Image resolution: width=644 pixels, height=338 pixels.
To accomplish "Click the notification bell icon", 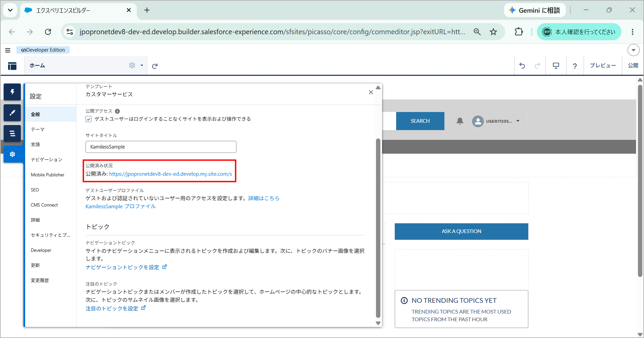I will tap(460, 121).
